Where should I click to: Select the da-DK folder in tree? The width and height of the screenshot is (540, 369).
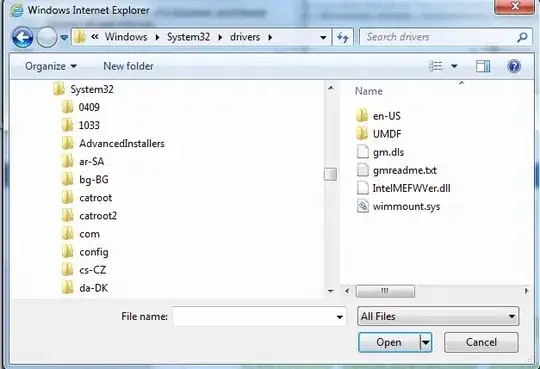pos(85,288)
